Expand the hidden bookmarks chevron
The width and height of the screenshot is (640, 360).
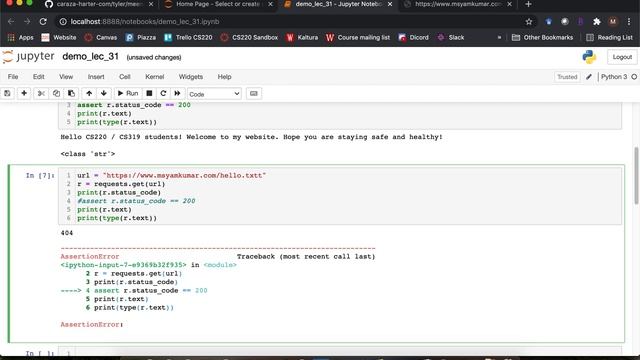click(499, 38)
